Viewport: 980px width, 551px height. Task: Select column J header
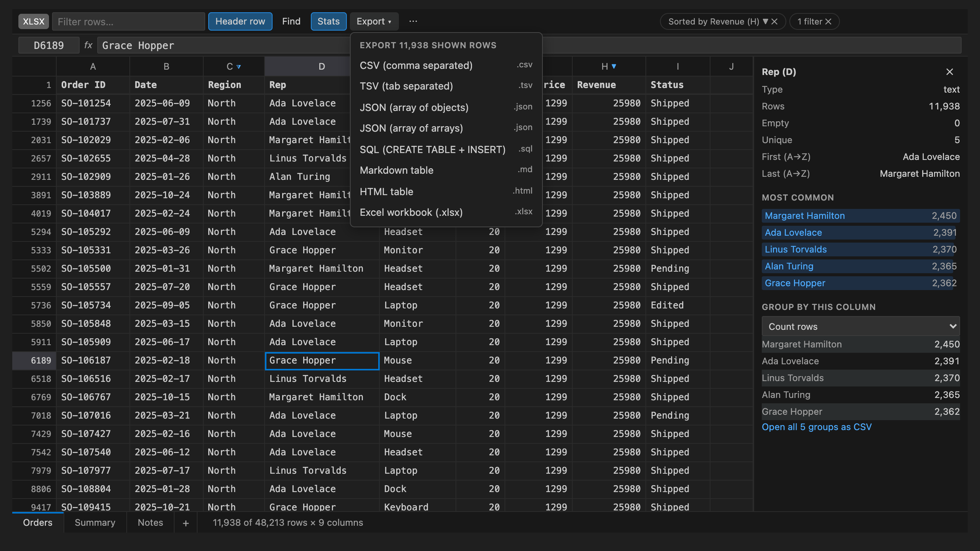pos(732,67)
